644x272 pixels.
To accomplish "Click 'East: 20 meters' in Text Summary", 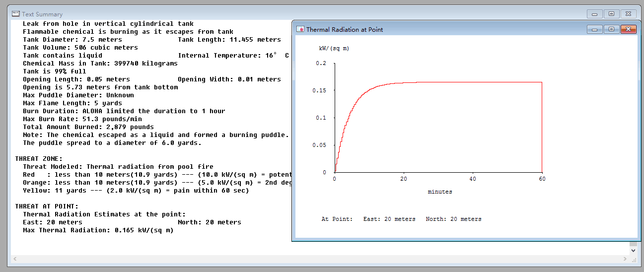I will pos(53,222).
